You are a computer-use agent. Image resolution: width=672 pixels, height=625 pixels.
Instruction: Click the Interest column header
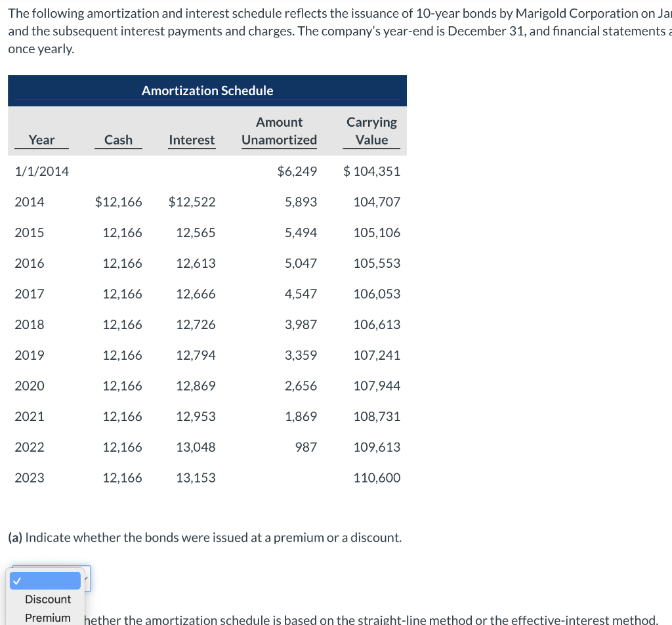(x=192, y=140)
